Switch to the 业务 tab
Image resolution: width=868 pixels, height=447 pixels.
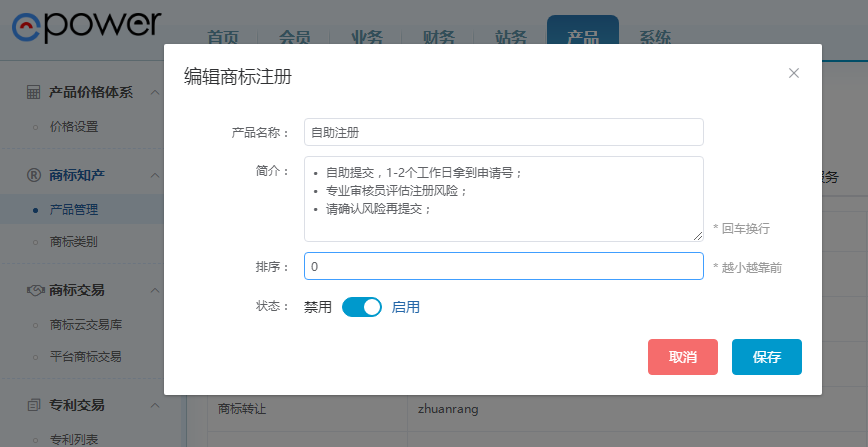pyautogui.click(x=367, y=37)
